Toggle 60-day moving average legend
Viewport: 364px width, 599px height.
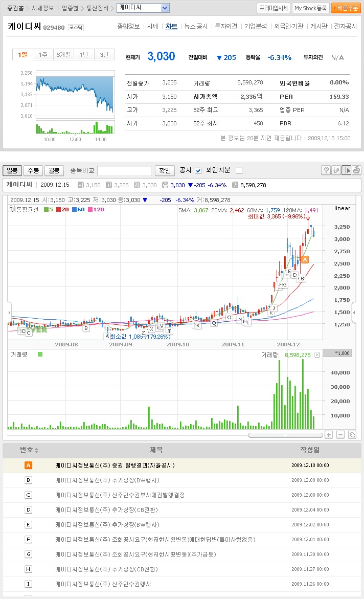point(78,209)
